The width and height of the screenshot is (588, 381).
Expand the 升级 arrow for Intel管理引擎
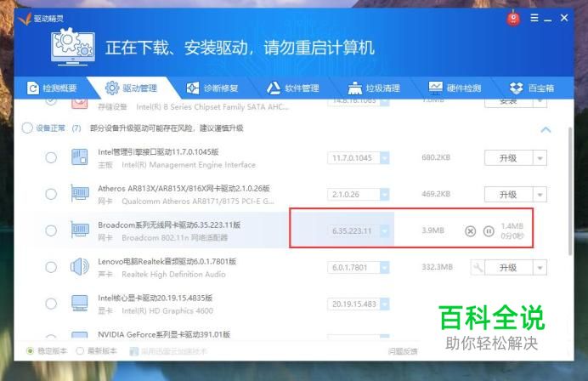(540, 158)
